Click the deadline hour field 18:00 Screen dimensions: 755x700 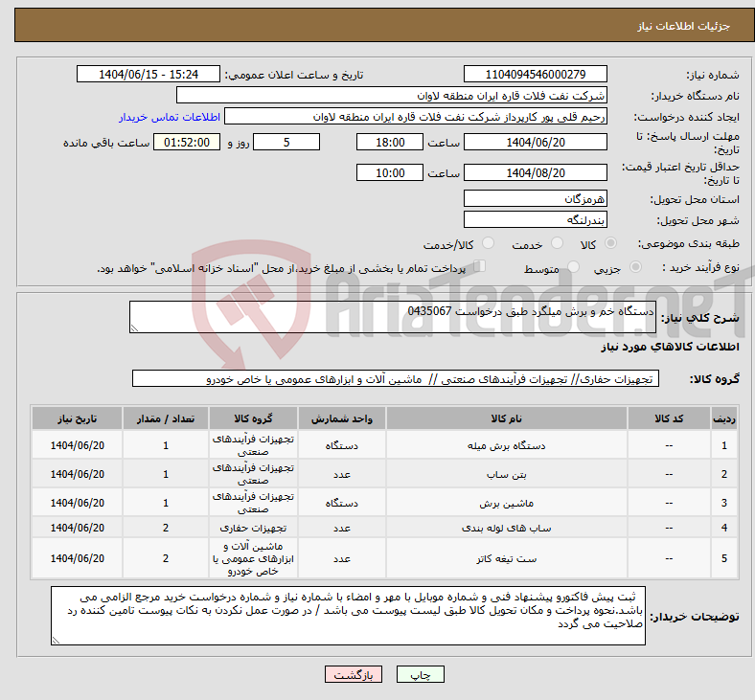coord(390,143)
